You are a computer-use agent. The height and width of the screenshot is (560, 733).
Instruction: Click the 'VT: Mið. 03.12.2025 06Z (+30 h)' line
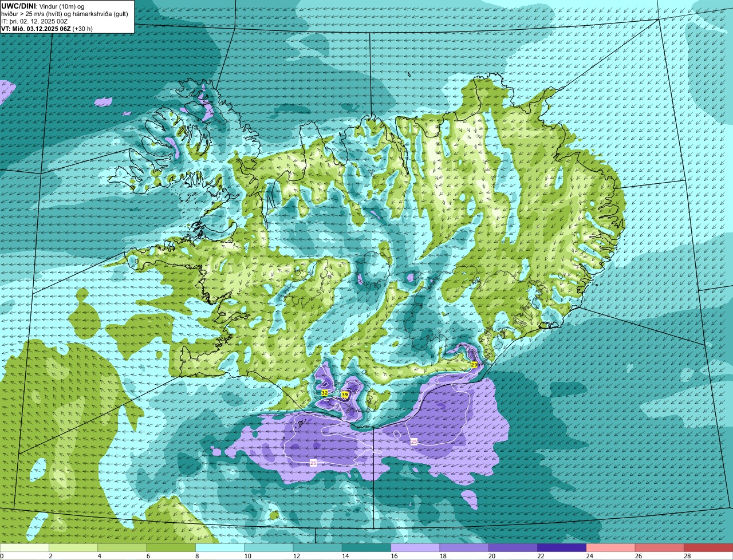47,28
